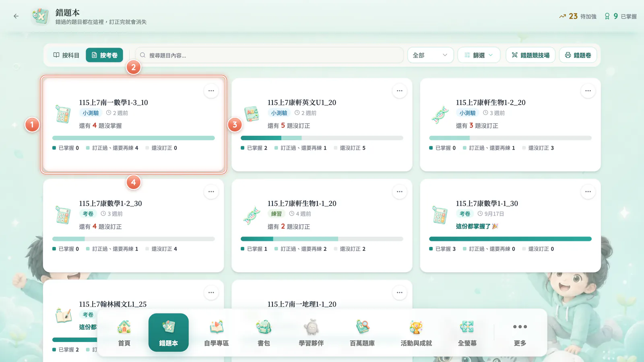Open 錯題競技場
This screenshot has width=644, height=362.
530,55
